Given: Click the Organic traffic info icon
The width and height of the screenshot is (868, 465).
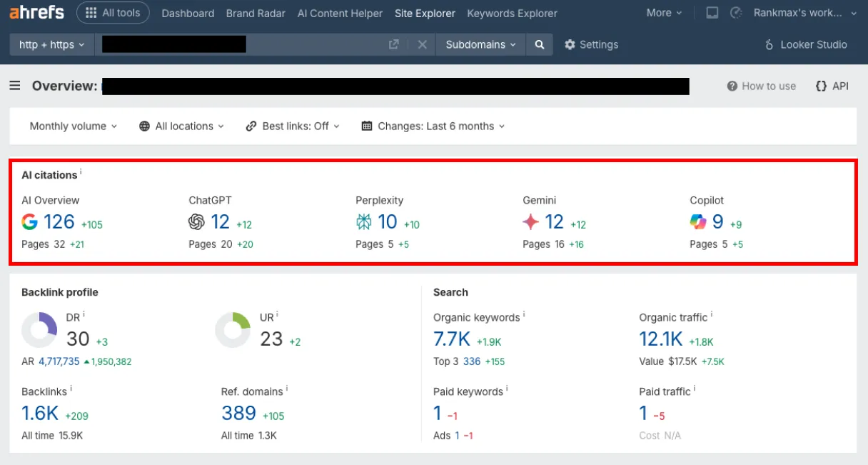Looking at the screenshot, I should (712, 314).
